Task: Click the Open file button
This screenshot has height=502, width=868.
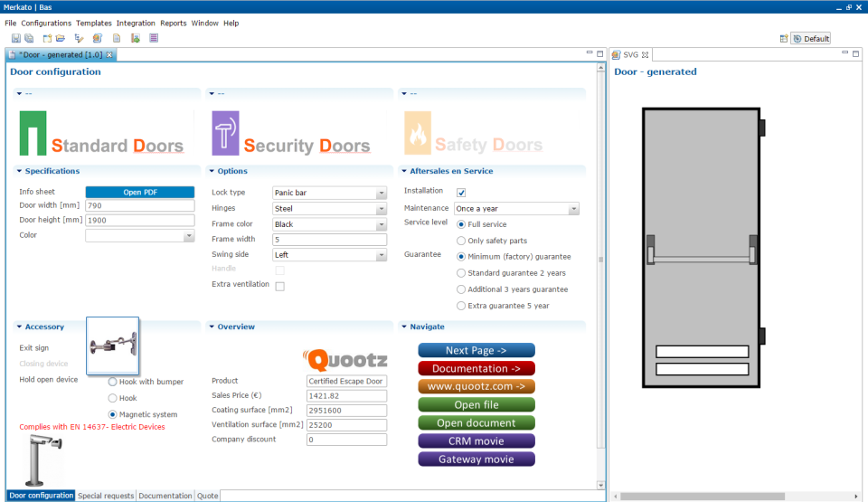Action: (476, 404)
